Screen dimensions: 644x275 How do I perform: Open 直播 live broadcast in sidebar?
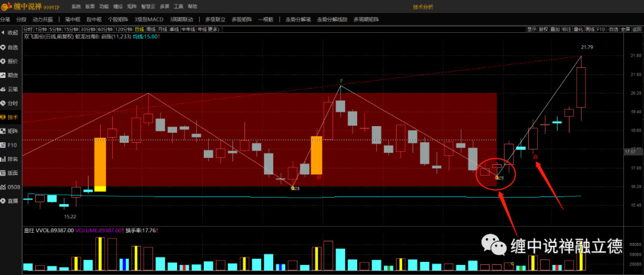point(10,201)
